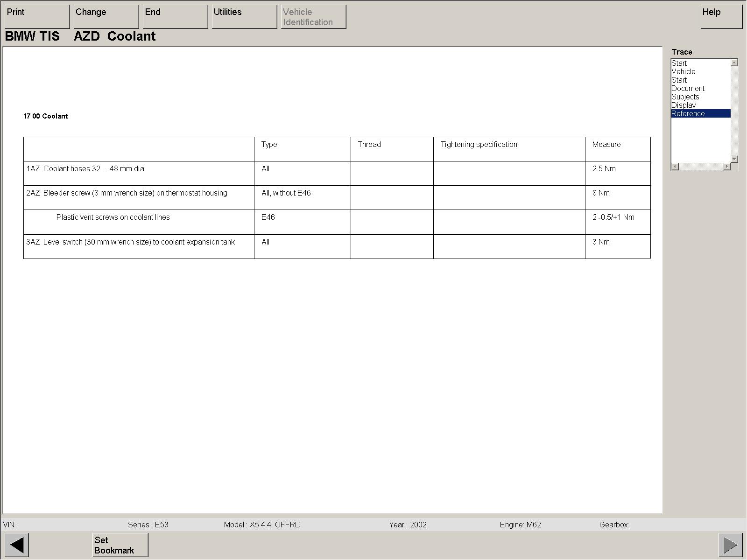
Task: Set a bookmark for this page
Action: click(120, 545)
